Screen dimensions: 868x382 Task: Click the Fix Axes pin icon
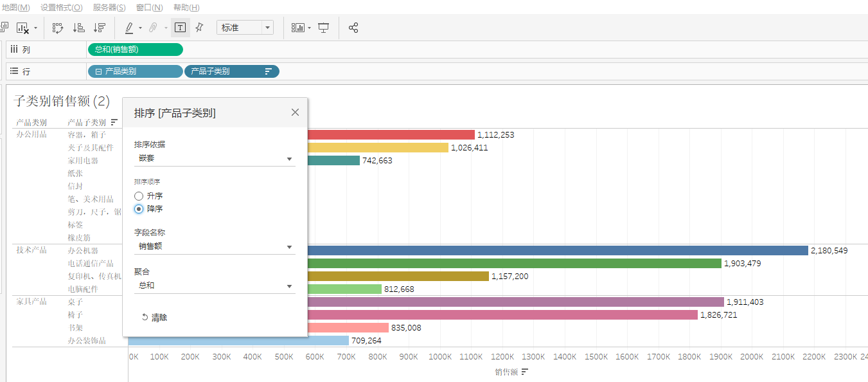(199, 28)
